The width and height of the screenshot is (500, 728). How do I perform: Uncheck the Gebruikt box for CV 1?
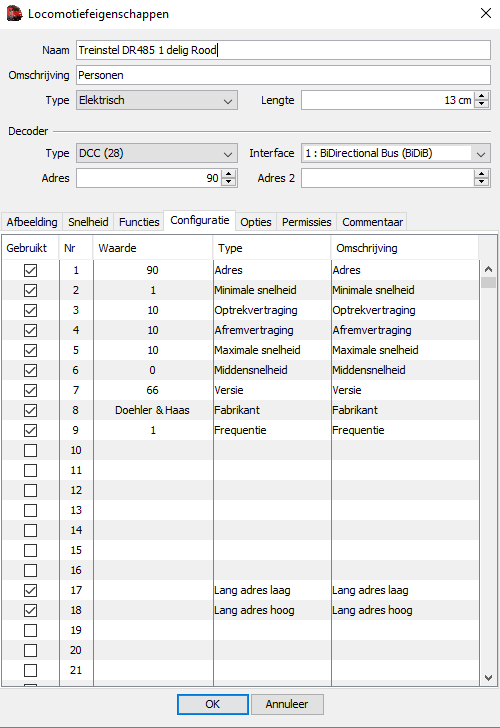[31, 270]
